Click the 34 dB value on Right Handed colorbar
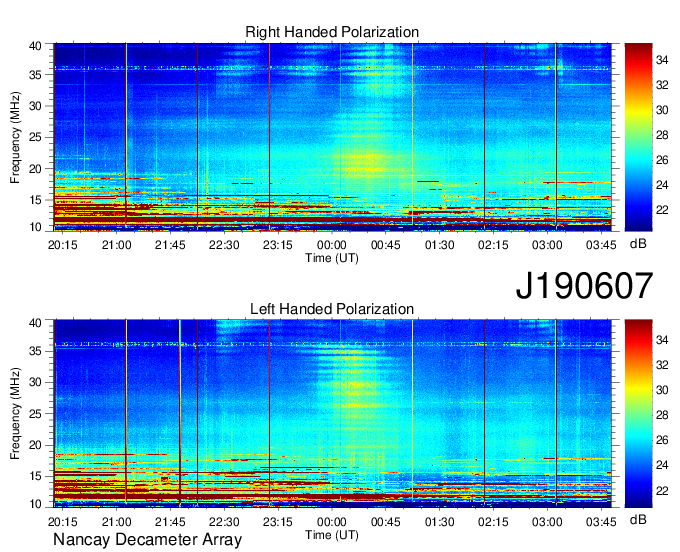The height and width of the screenshot is (552, 680). pos(662,60)
